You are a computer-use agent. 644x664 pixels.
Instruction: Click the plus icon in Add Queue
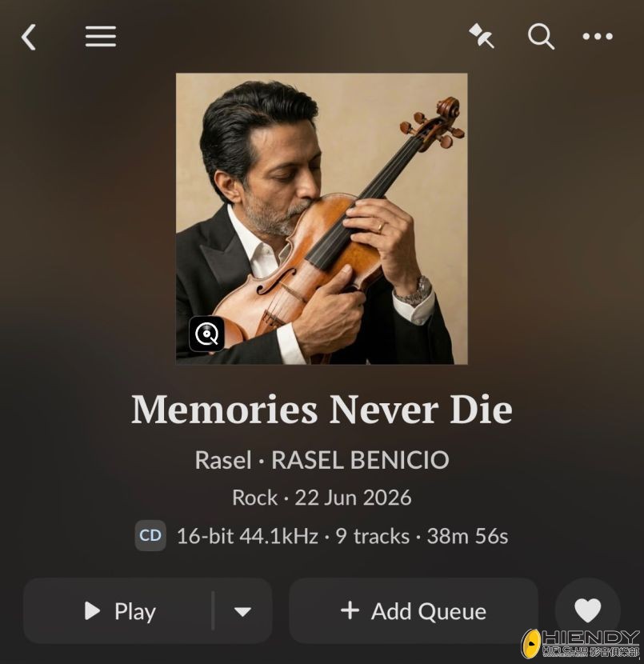pyautogui.click(x=350, y=610)
